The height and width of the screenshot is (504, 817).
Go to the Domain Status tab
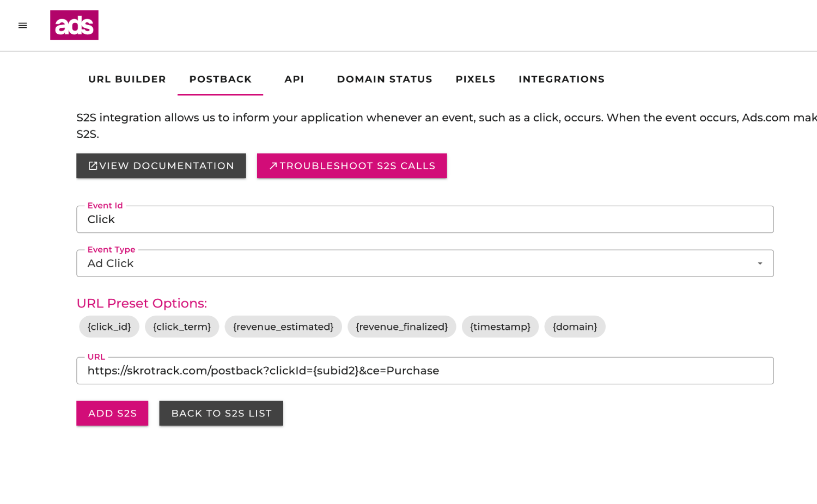(x=385, y=79)
